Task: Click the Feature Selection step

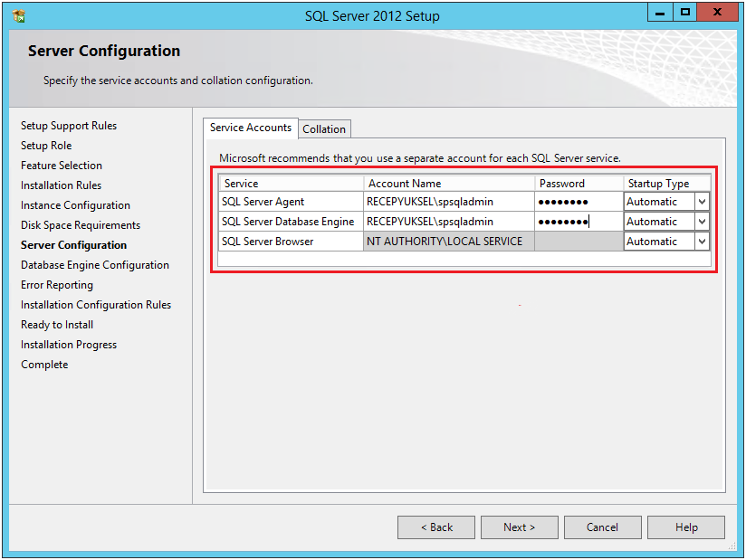Action: point(62,166)
